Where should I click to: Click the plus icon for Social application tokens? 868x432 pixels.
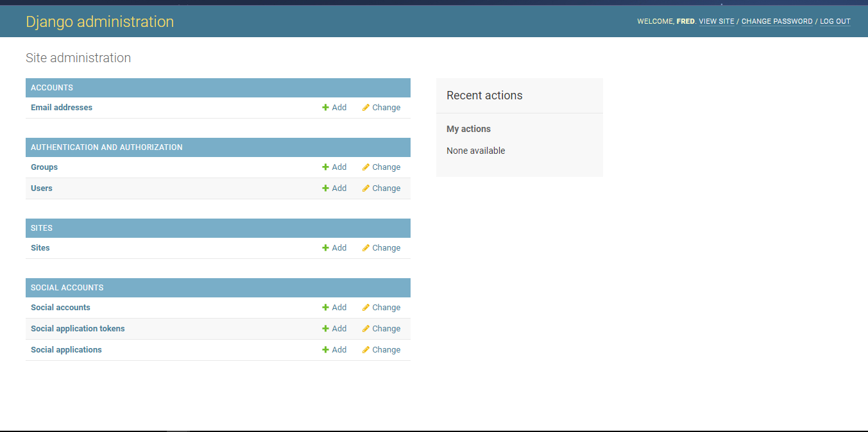[325, 329]
